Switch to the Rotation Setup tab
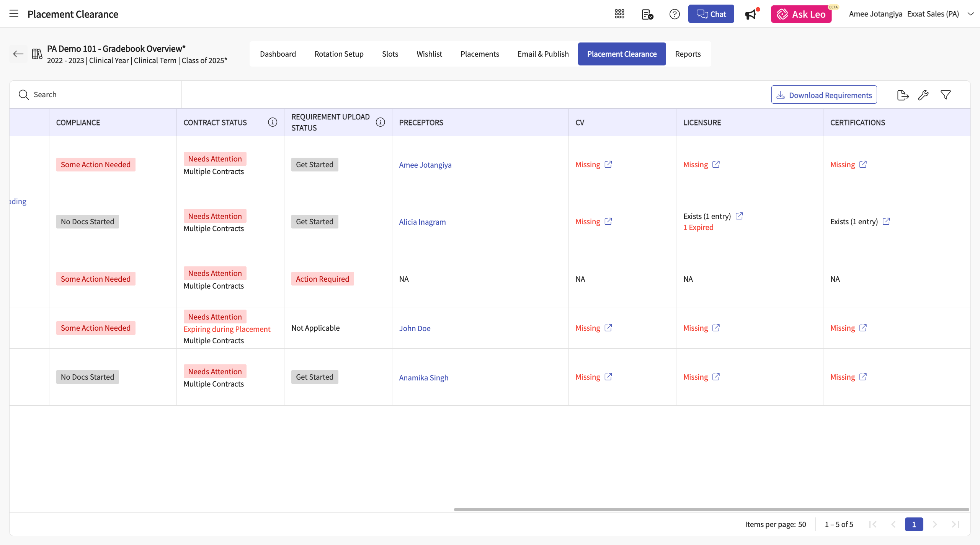The image size is (980, 545). [339, 54]
